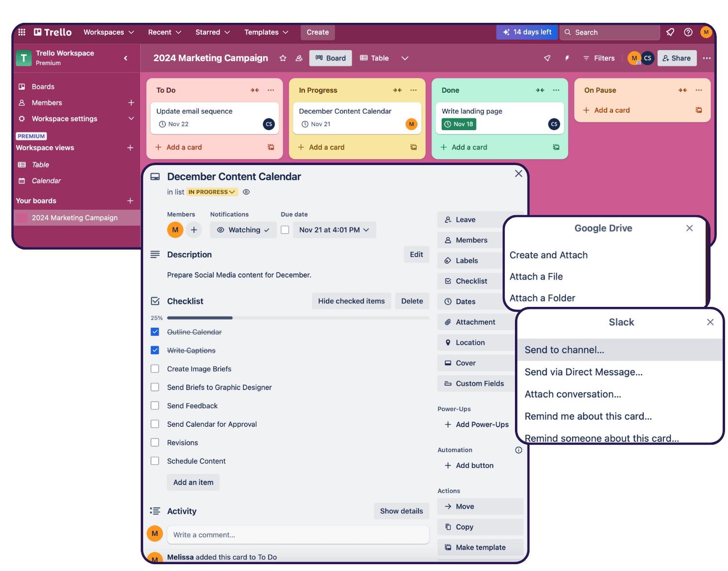The width and height of the screenshot is (728, 571).
Task: Add a new workspace view plus icon
Action: [130, 148]
